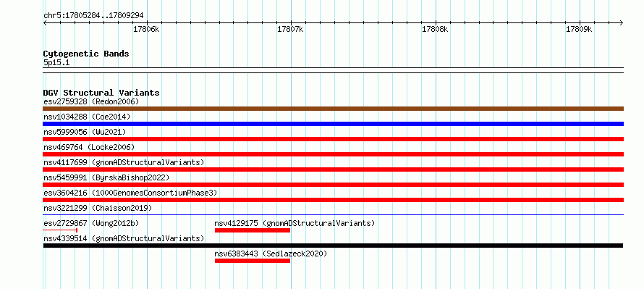Open the nsv6383443 (Sedlazeck2020) label

(271, 254)
